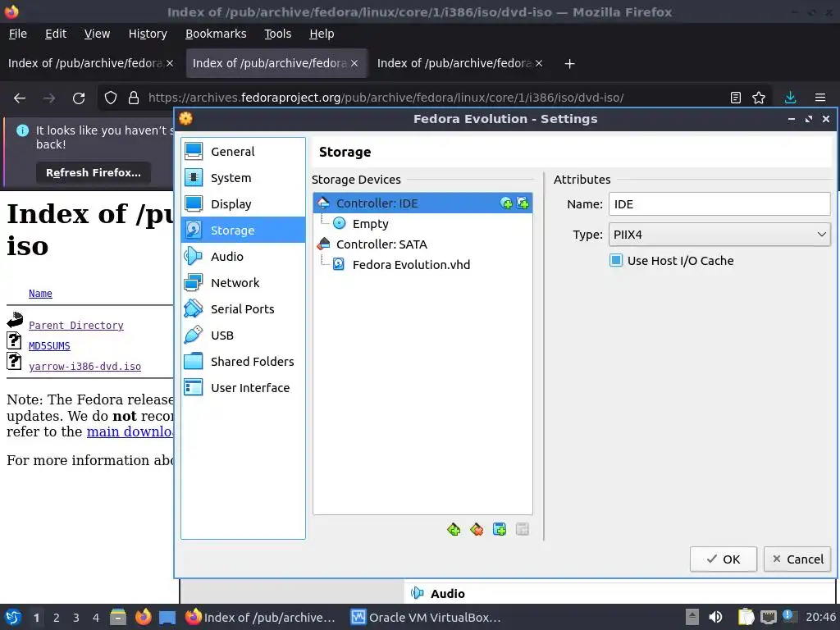Sort listing by Name column link
Image resolution: width=840 pixels, height=630 pixels.
(x=40, y=294)
